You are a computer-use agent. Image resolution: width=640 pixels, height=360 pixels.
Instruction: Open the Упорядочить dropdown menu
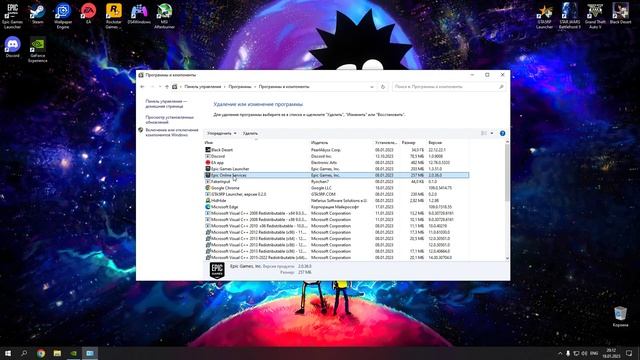(221, 133)
